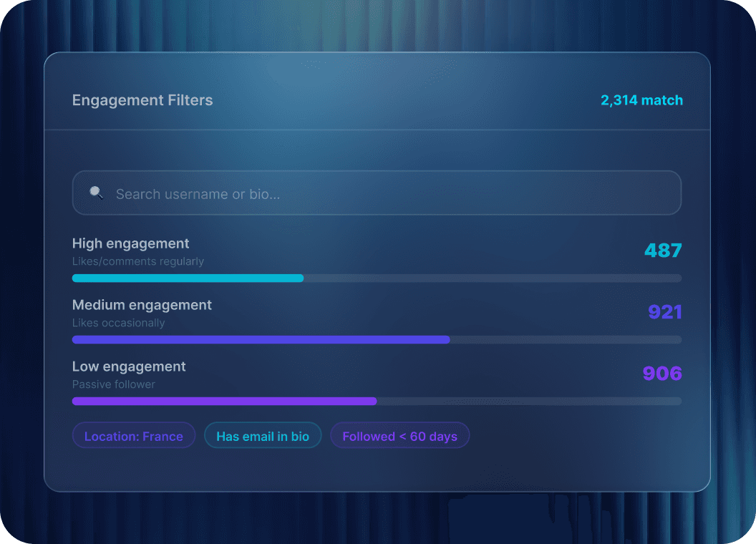
Task: Toggle the Followed < 60 days chip
Action: [399, 435]
